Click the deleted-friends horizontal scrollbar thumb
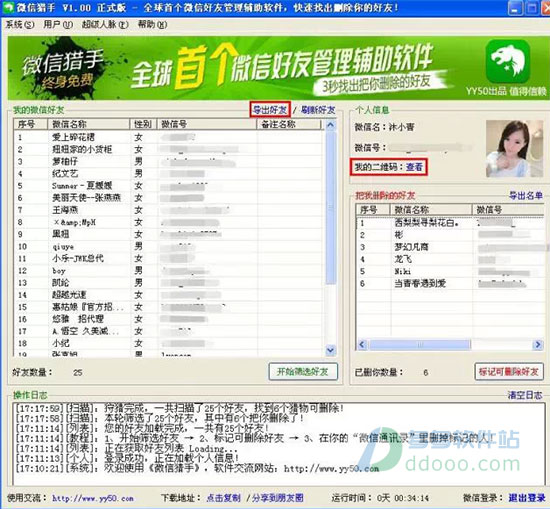This screenshot has height=509, width=550. (420, 344)
